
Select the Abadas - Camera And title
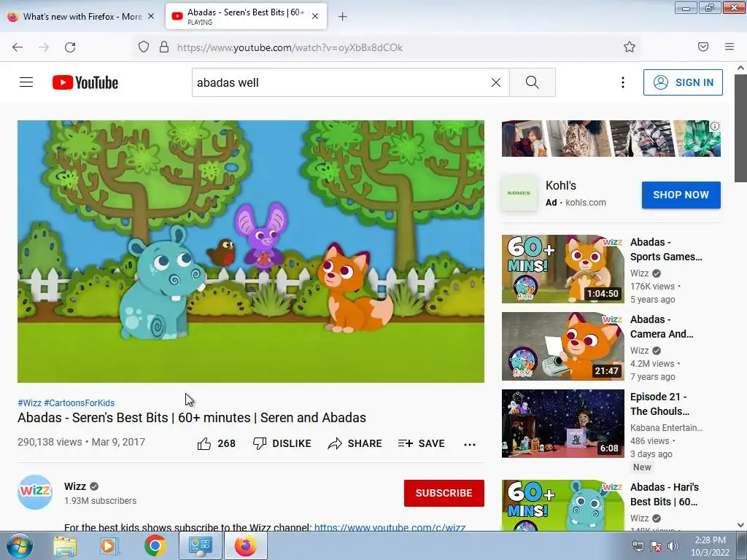click(662, 327)
